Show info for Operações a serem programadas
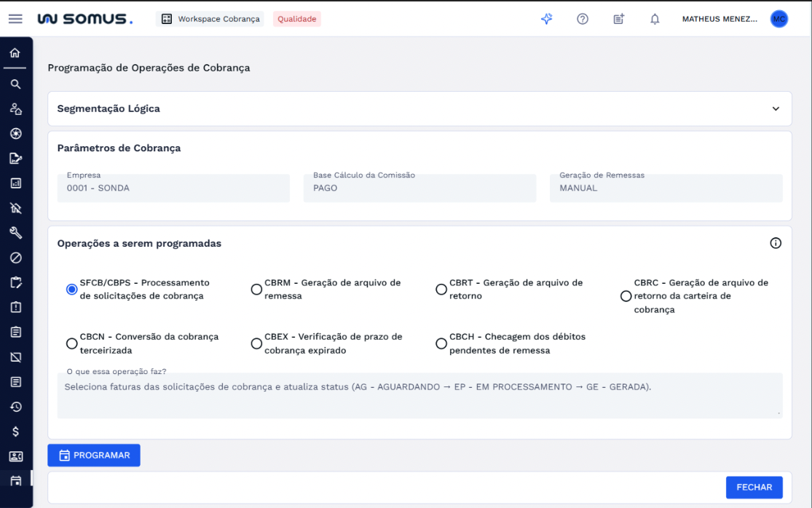Image resolution: width=812 pixels, height=508 pixels. (776, 243)
